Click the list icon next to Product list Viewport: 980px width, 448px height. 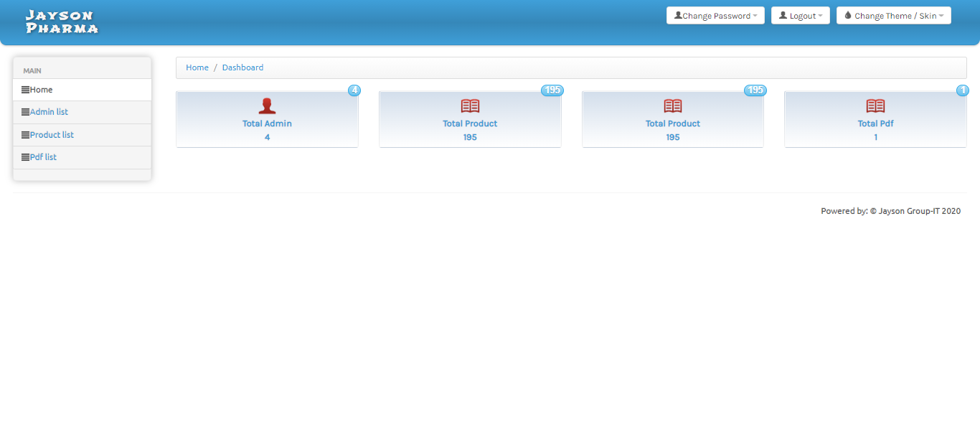[x=26, y=135]
